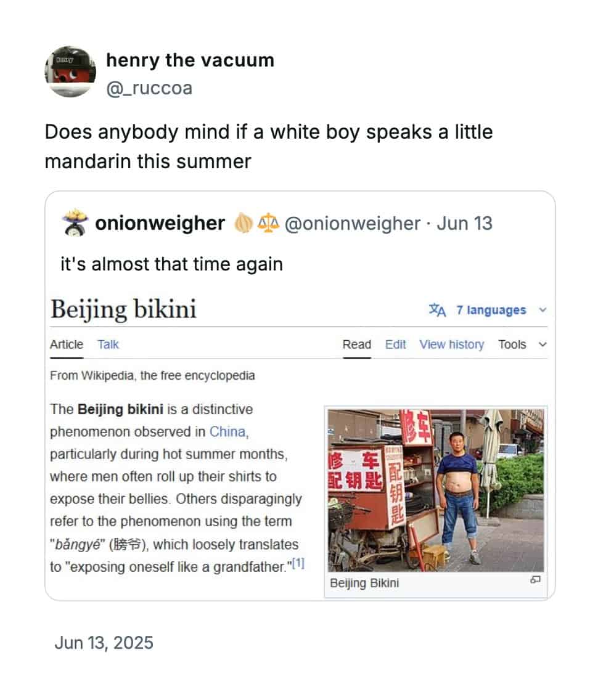The image size is (598, 700).
Task: Open the @_ruccoa handle link
Action: [x=149, y=88]
